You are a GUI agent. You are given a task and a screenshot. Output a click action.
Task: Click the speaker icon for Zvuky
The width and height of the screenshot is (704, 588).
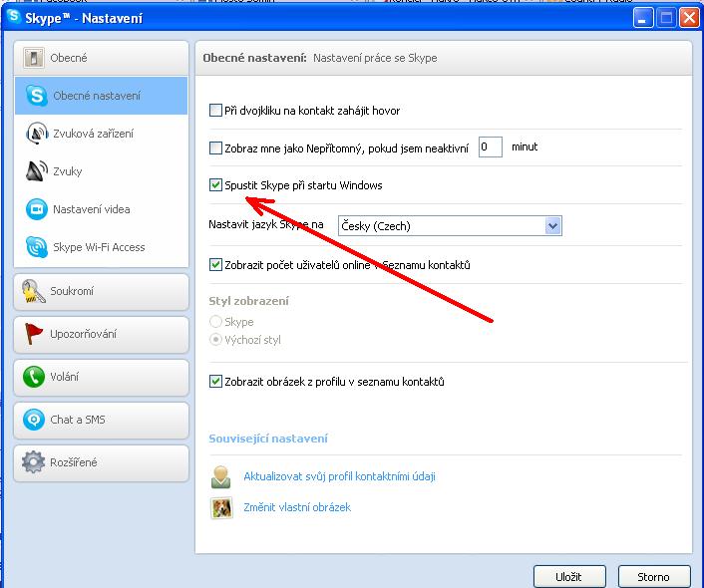37,171
